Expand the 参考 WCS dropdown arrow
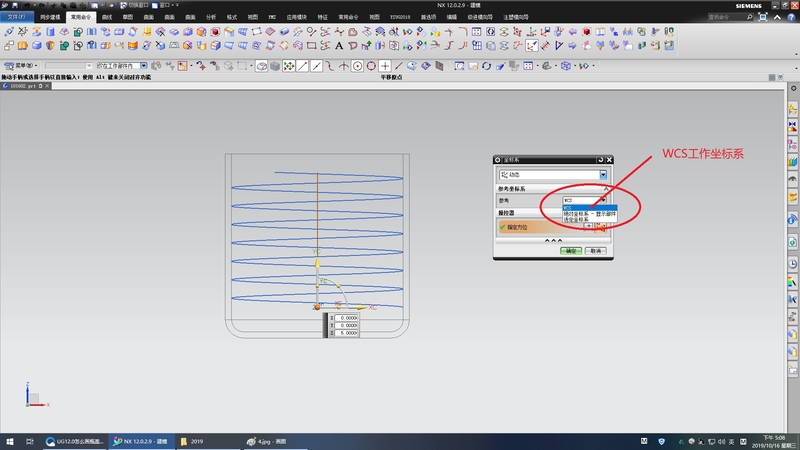Screen dimensions: 800x450 (x=604, y=200)
